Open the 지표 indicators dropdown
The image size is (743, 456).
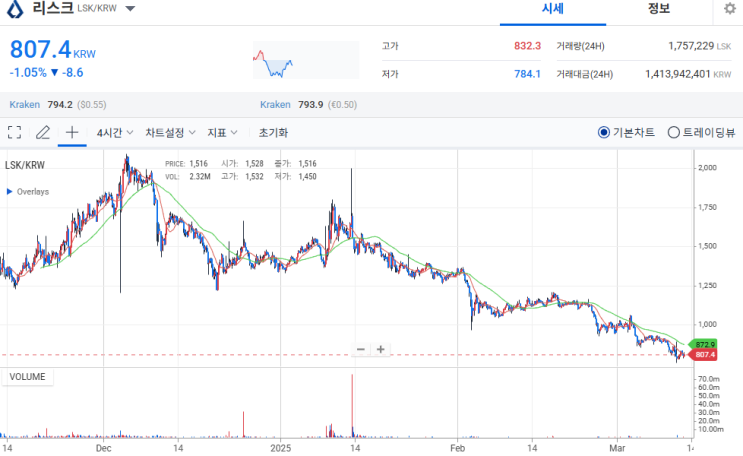pyautogui.click(x=222, y=133)
